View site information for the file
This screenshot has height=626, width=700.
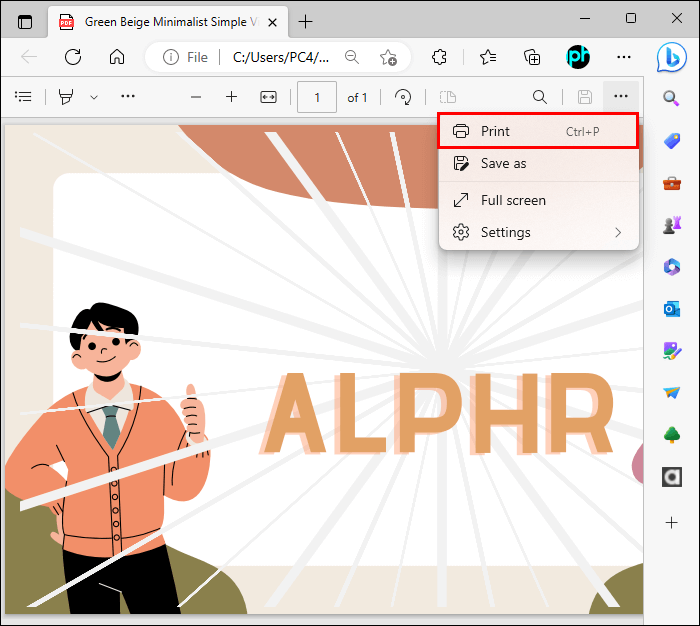tap(171, 57)
